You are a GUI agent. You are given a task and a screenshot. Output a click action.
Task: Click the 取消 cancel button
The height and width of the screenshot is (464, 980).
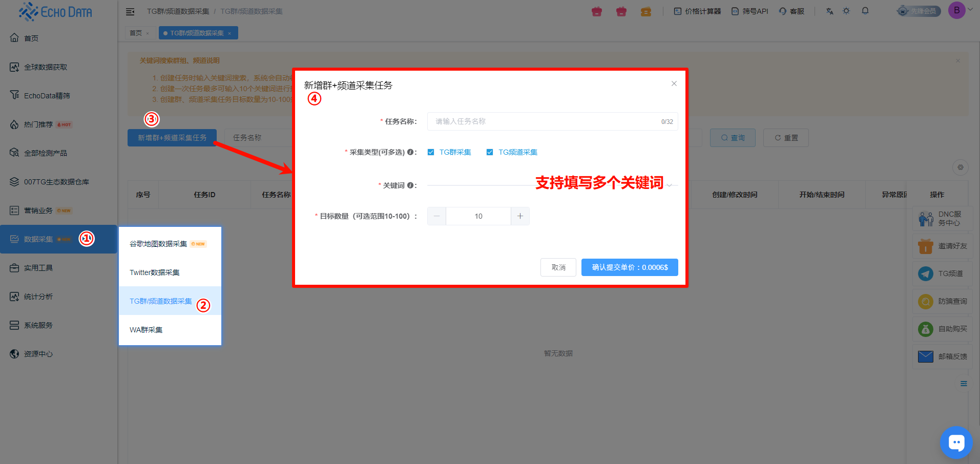pyautogui.click(x=558, y=267)
